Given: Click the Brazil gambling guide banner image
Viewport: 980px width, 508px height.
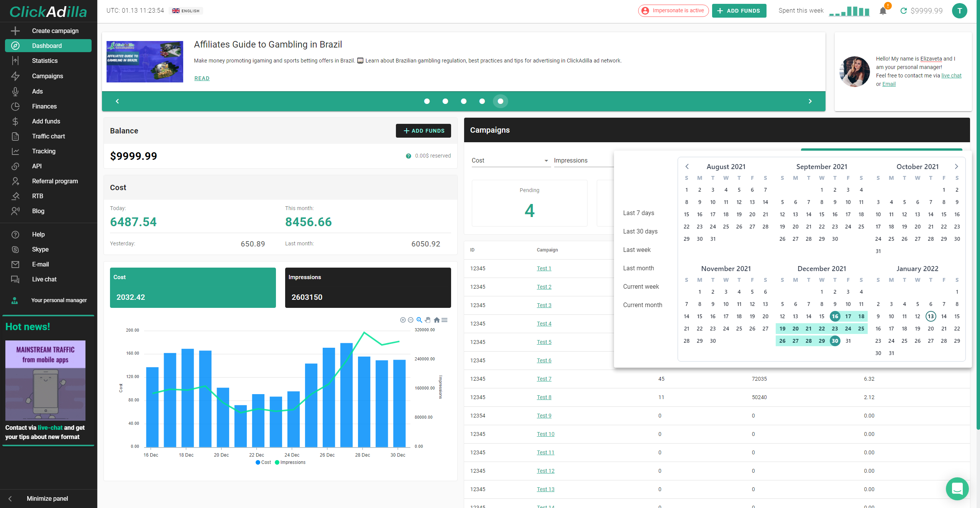Looking at the screenshot, I should (x=145, y=62).
